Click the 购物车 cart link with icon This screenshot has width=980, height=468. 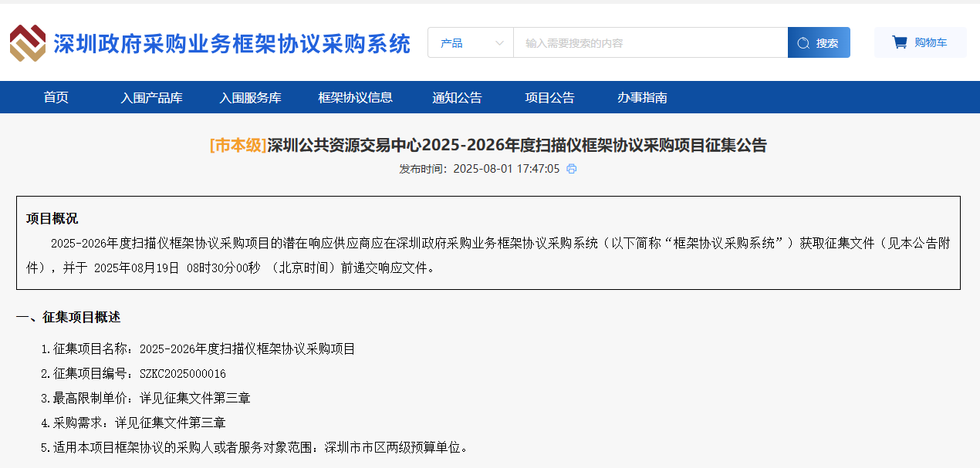(x=920, y=42)
